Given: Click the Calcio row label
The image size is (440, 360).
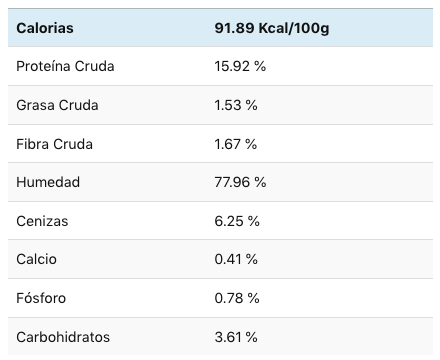Looking at the screenshot, I should coord(37,259).
